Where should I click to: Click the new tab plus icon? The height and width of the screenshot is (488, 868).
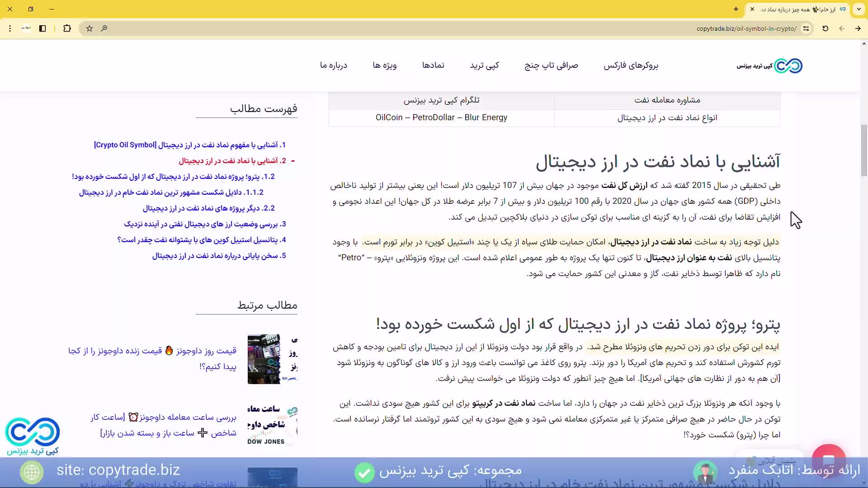(736, 8)
